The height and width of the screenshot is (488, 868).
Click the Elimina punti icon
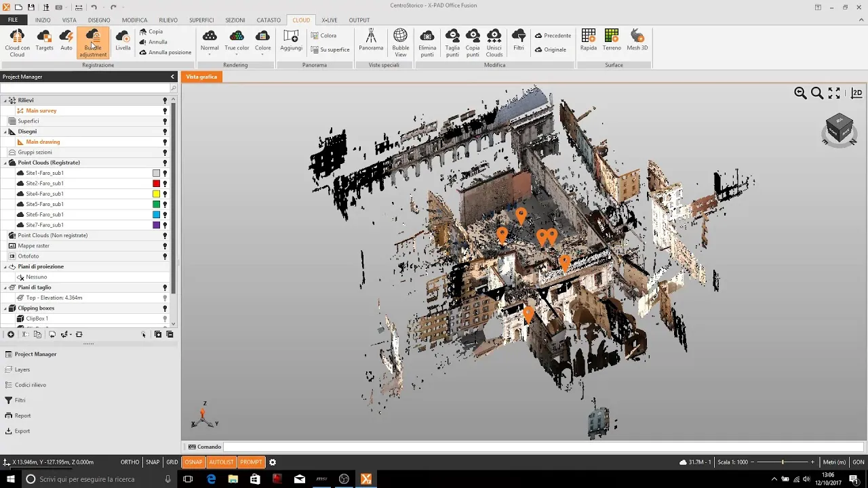pos(427,41)
